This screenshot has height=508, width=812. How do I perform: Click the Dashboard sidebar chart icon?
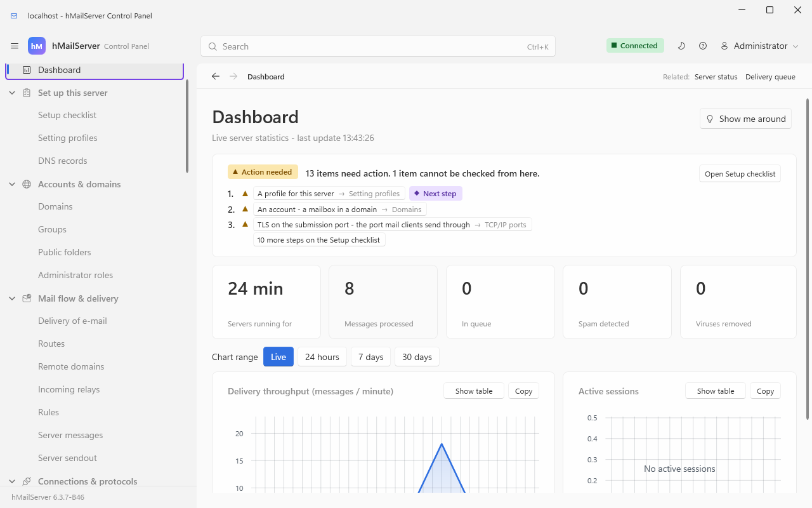pos(27,70)
